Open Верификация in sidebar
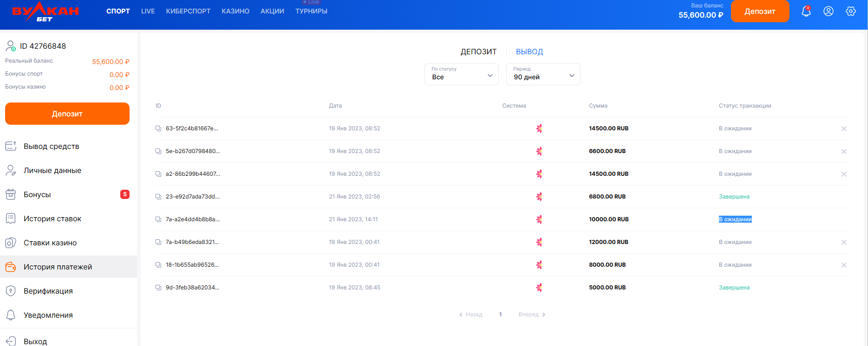The width and height of the screenshot is (868, 346). click(x=68, y=291)
